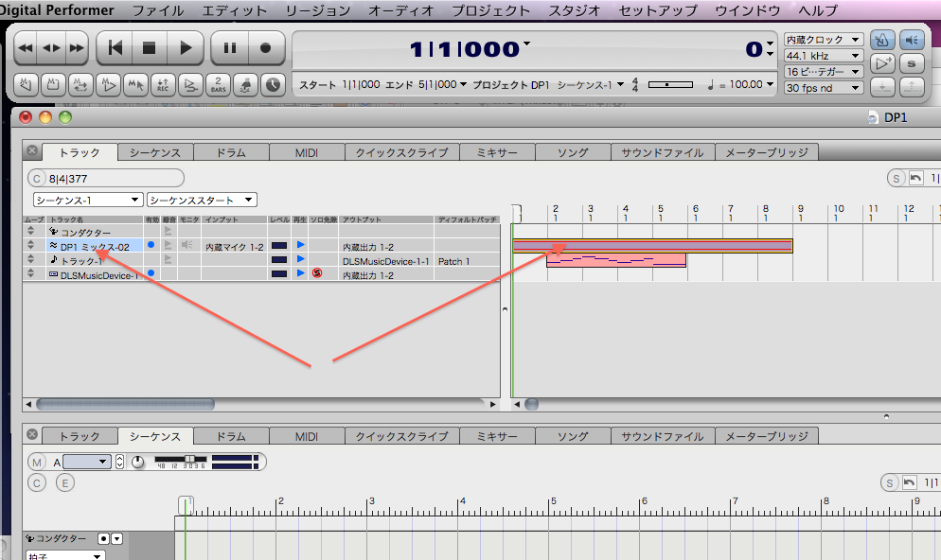Click the punch-out up arrow button
The height and width of the screenshot is (560, 941).
click(912, 87)
